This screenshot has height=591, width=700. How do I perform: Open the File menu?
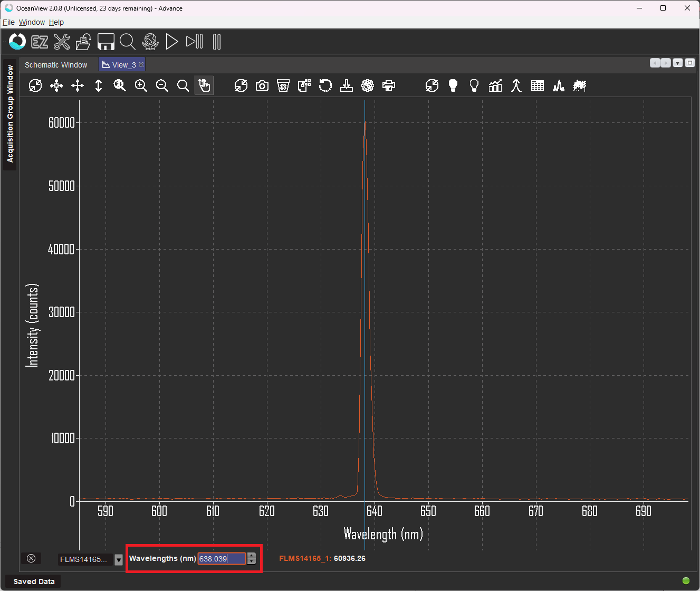(x=8, y=22)
